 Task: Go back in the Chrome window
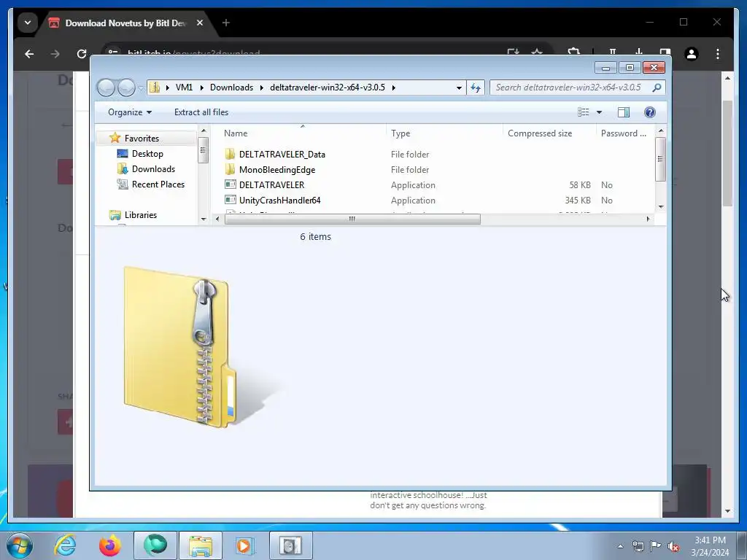(29, 54)
